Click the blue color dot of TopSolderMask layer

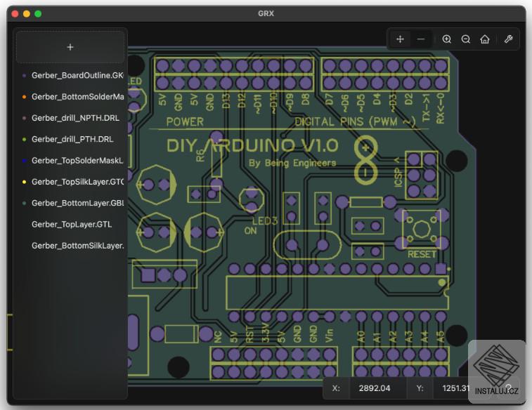[x=24, y=161]
